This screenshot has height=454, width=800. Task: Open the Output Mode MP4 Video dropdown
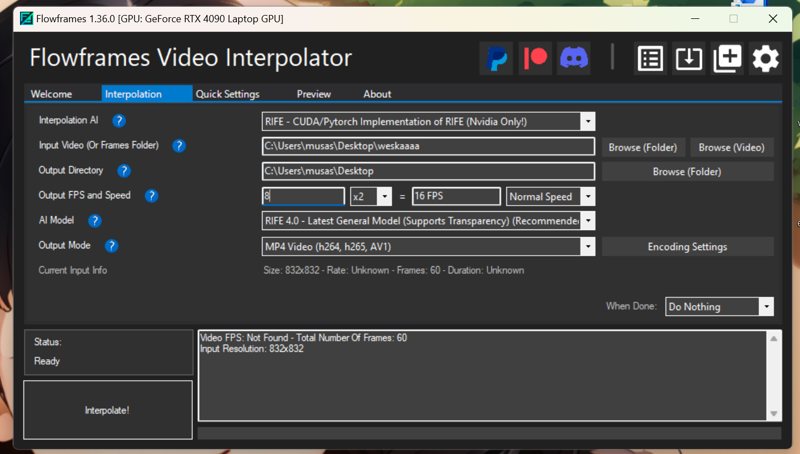point(588,247)
